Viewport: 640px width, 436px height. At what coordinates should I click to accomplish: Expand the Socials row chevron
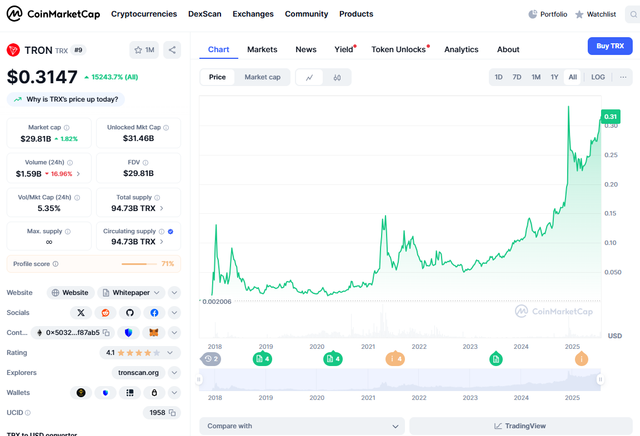(x=174, y=313)
